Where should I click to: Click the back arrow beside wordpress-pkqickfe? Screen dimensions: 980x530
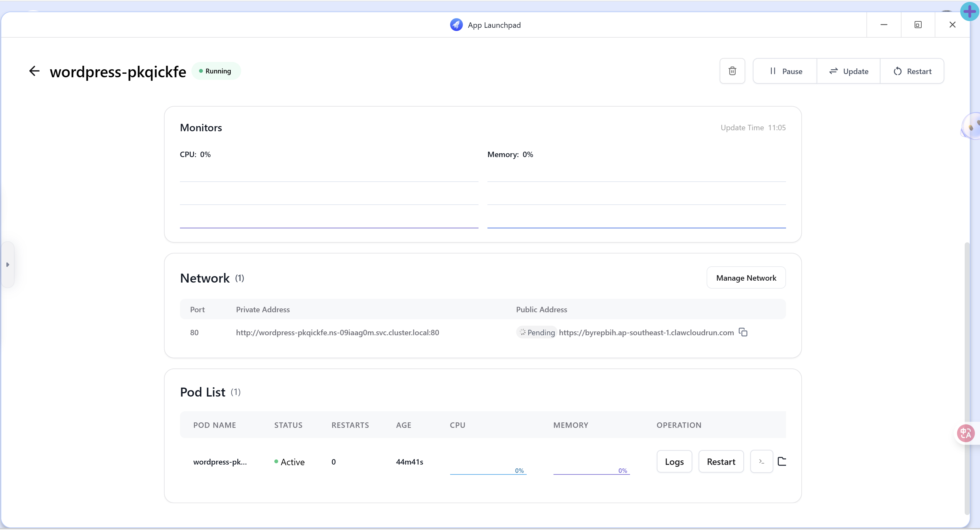click(34, 71)
